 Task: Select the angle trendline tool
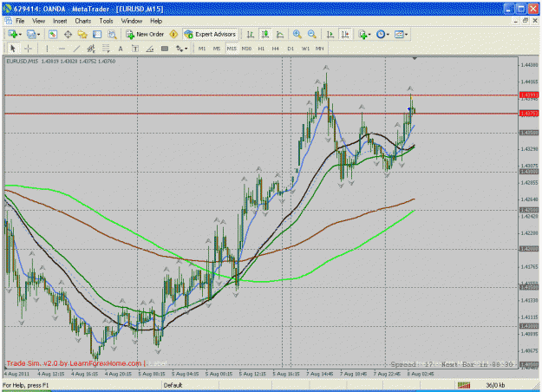[150, 49]
